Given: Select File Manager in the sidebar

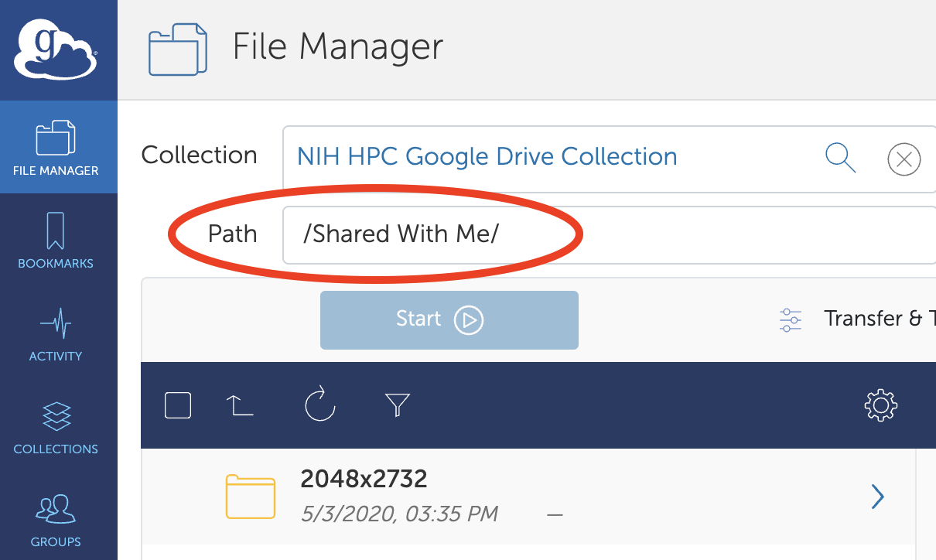Looking at the screenshot, I should pos(56,147).
